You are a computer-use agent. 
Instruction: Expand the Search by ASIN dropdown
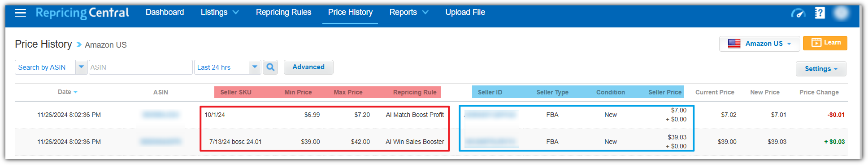coord(81,67)
